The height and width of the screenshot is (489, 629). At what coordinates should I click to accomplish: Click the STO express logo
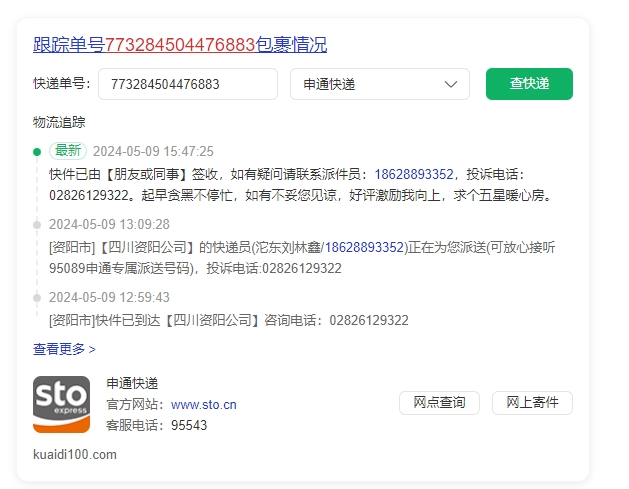coord(61,404)
